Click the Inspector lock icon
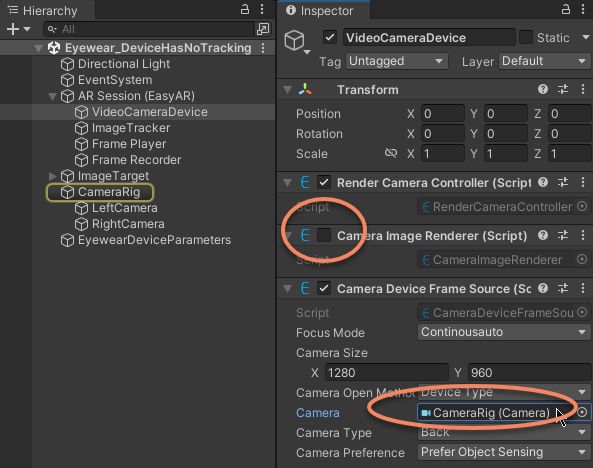The height and width of the screenshot is (468, 593). [566, 9]
